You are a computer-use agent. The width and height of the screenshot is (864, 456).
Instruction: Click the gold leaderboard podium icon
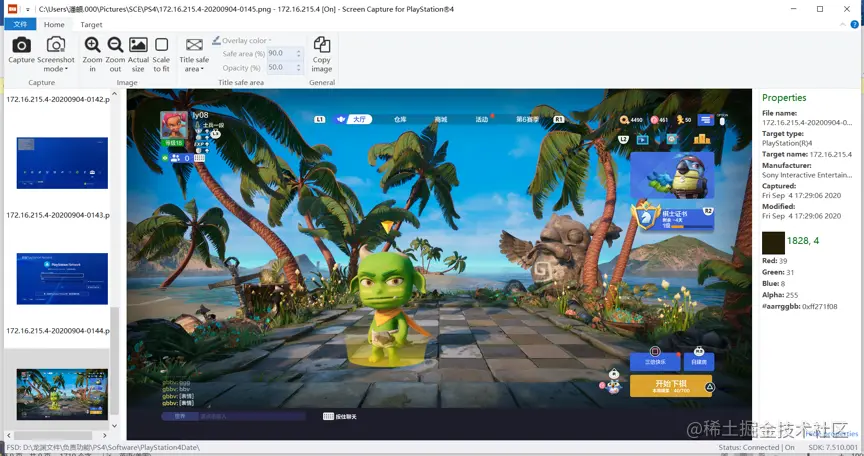(x=702, y=139)
